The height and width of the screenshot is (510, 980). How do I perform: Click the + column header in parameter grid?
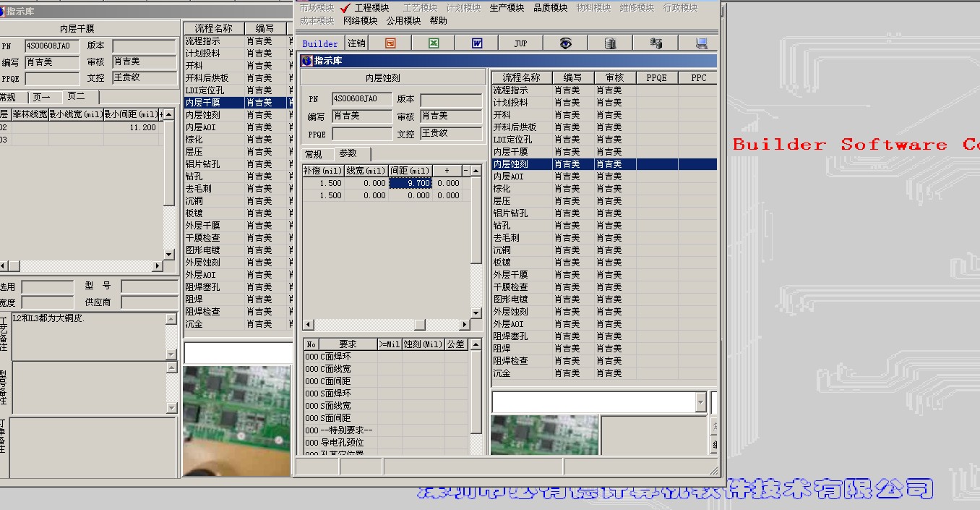click(447, 171)
